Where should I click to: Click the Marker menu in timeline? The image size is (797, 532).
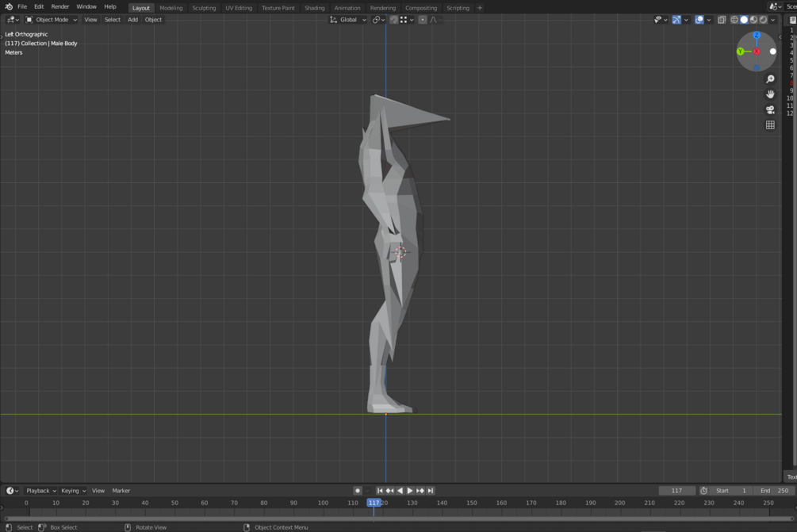121,491
